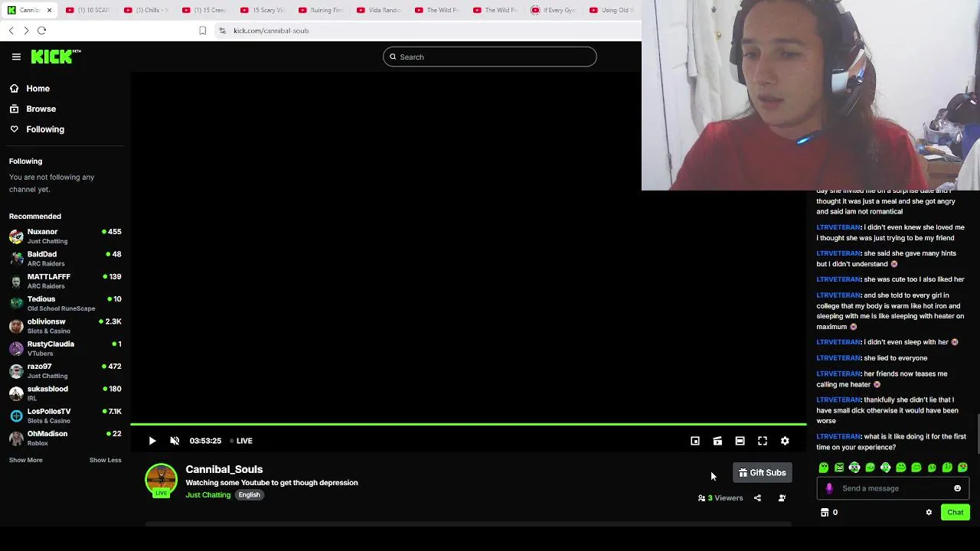Click Gift Subs button
This screenshot has width=980, height=551.
[x=762, y=473]
